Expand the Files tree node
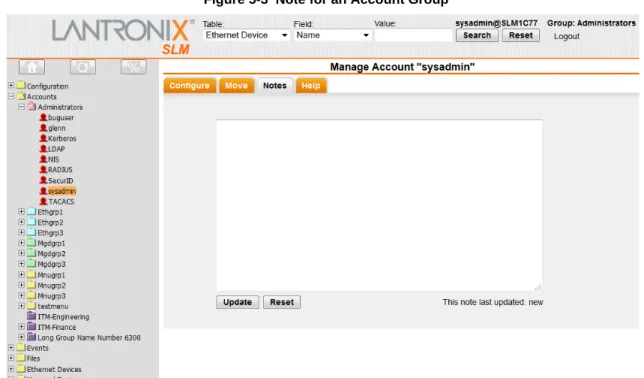The height and width of the screenshot is (378, 644). pyautogui.click(x=11, y=358)
